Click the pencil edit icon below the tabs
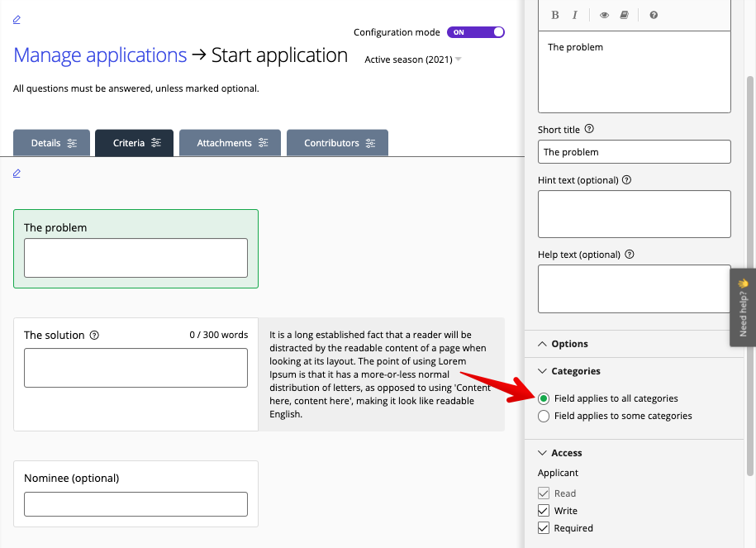 coord(17,174)
